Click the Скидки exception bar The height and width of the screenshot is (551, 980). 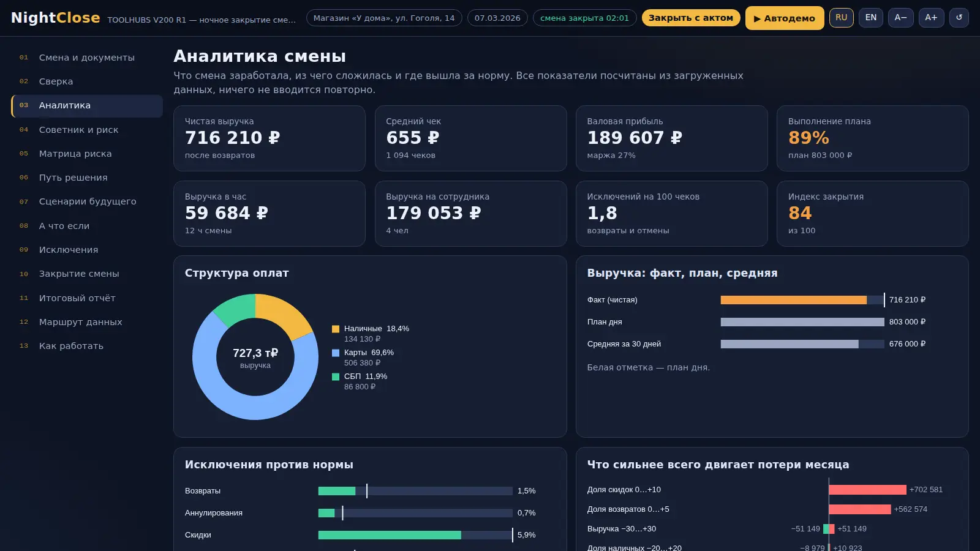[x=390, y=535]
